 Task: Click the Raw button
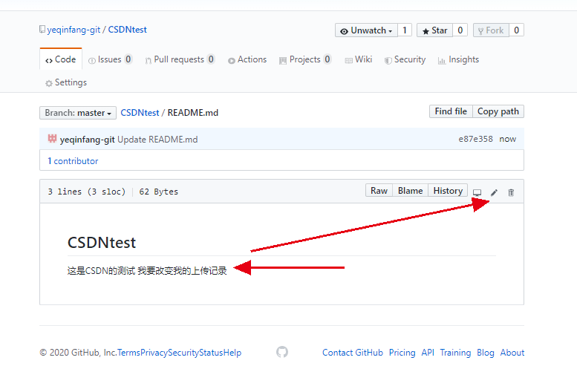click(379, 191)
